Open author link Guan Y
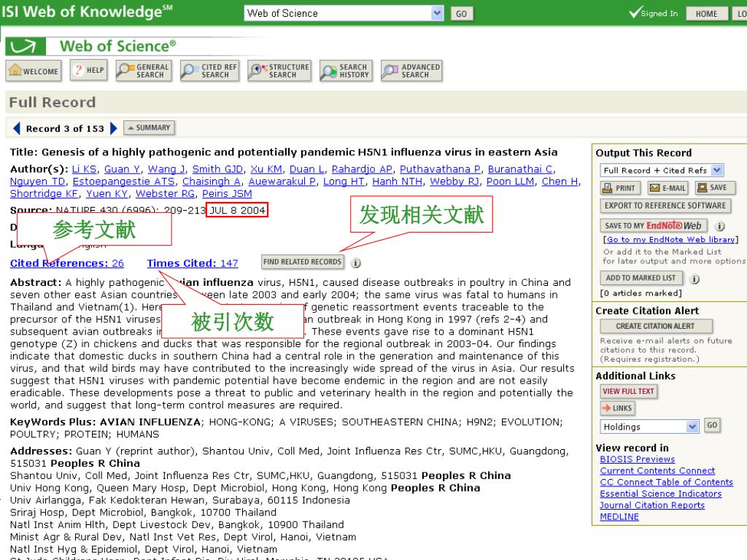Screen dimensions: 747x560 point(122,169)
